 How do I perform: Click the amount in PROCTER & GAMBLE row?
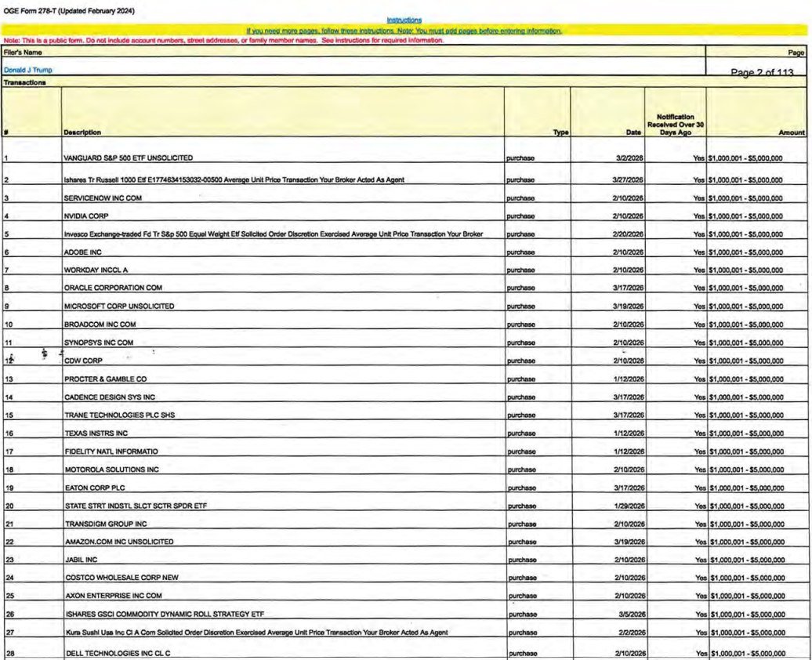(x=746, y=379)
